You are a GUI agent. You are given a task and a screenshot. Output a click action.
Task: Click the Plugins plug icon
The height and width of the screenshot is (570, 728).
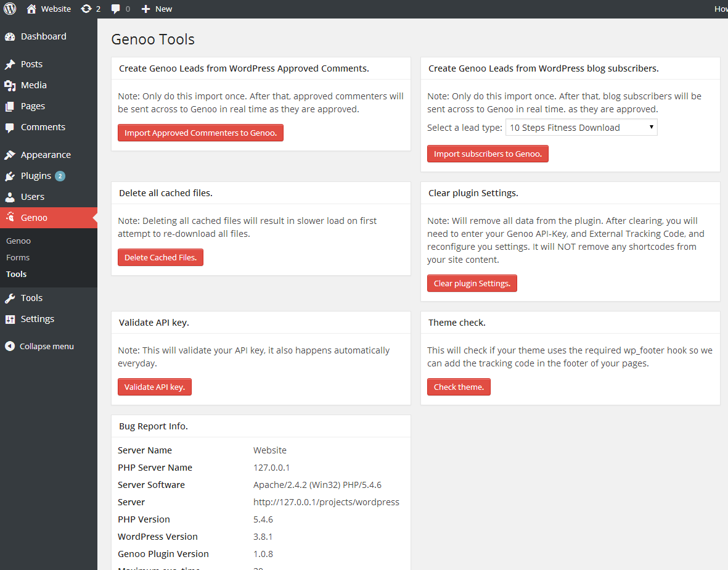point(10,176)
